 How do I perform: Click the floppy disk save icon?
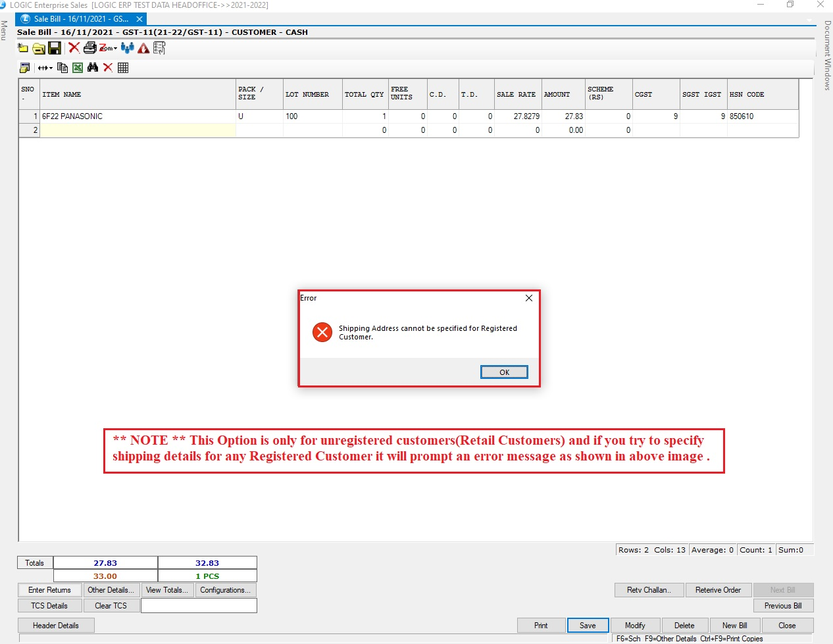[55, 48]
